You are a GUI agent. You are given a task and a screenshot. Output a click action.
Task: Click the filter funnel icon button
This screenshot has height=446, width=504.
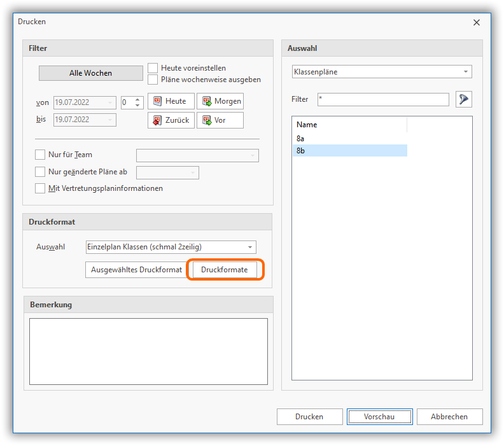[464, 99]
